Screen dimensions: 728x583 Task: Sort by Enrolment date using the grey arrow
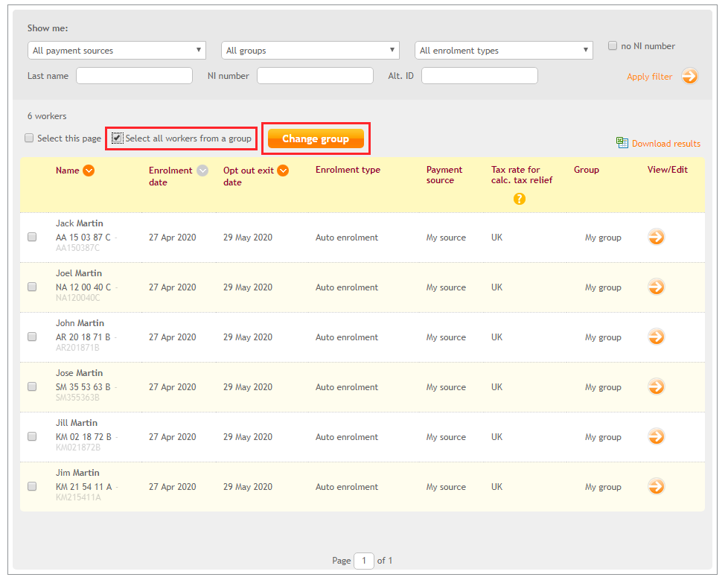(x=202, y=171)
